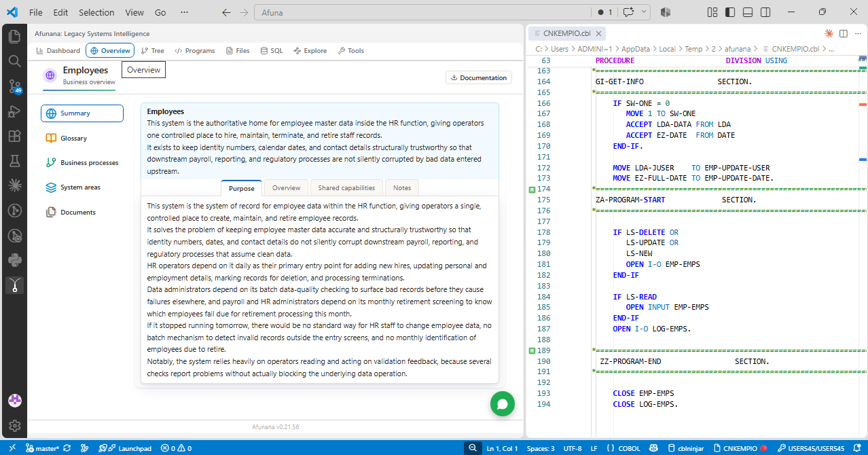The height and width of the screenshot is (455, 868).
Task: Switch to the Explore tab
Action: (310, 51)
